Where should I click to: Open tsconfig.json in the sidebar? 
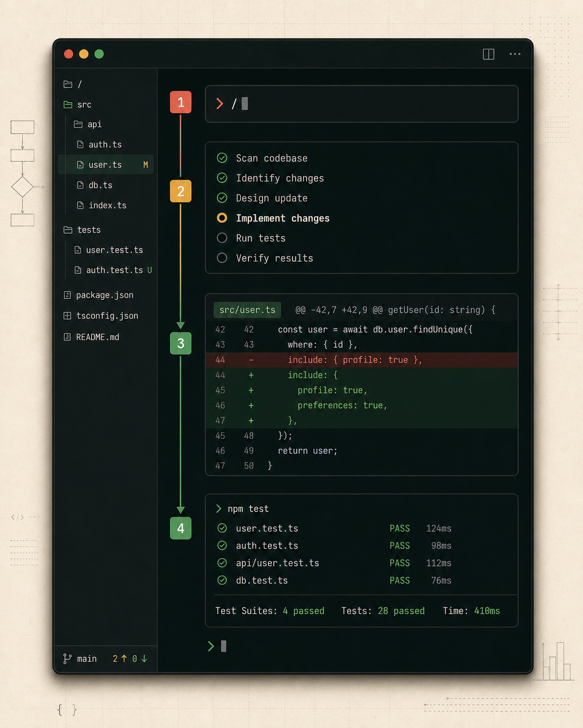pyautogui.click(x=107, y=316)
